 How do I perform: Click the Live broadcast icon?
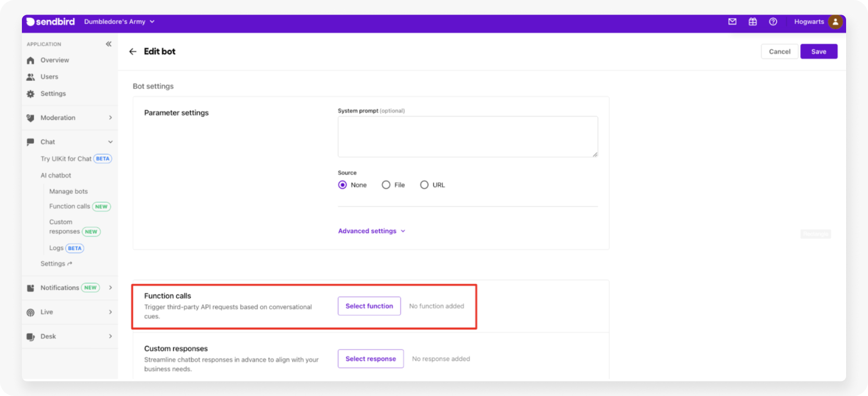click(30, 312)
